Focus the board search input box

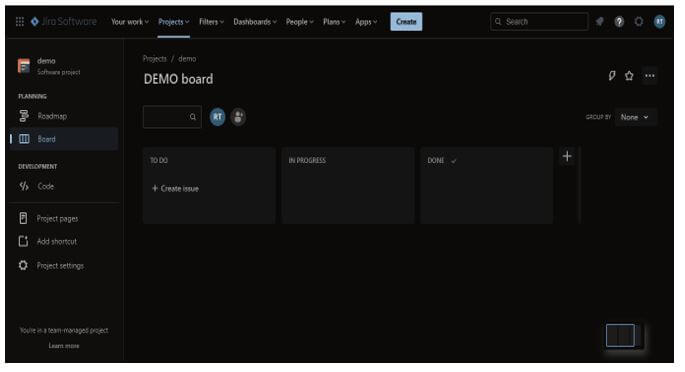pos(172,117)
